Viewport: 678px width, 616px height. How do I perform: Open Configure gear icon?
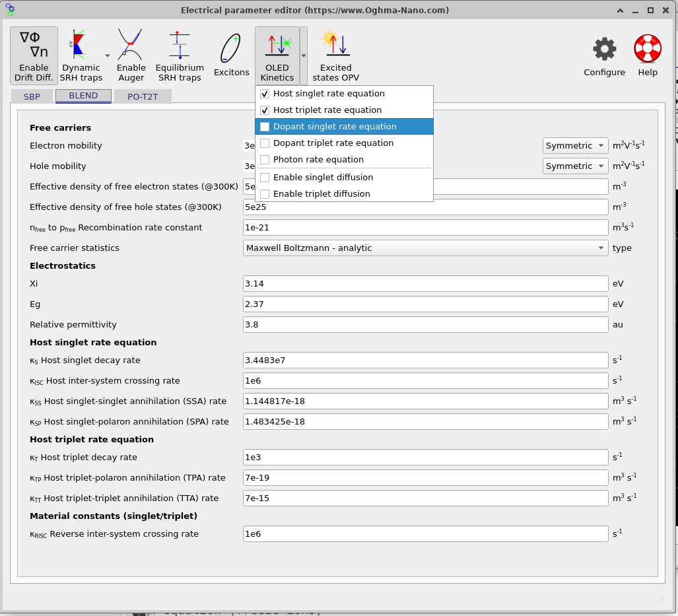coord(604,55)
